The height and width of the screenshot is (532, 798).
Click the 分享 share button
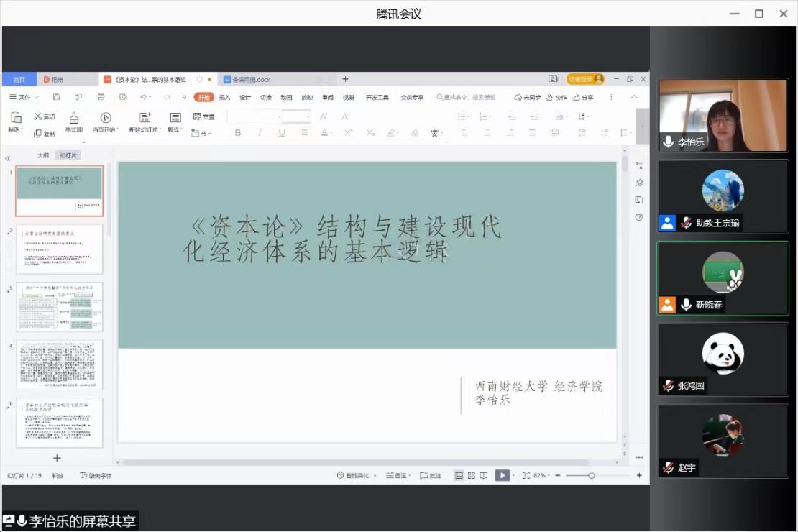(583, 97)
